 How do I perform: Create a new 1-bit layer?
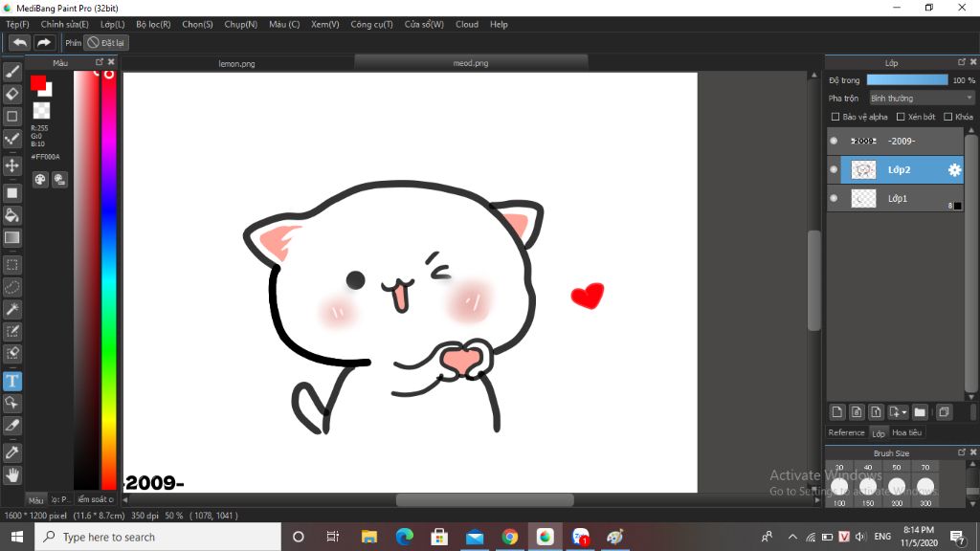876,412
